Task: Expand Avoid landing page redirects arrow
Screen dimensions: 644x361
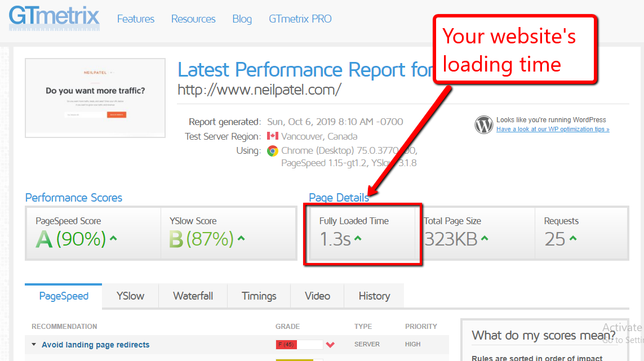Action: [x=34, y=345]
